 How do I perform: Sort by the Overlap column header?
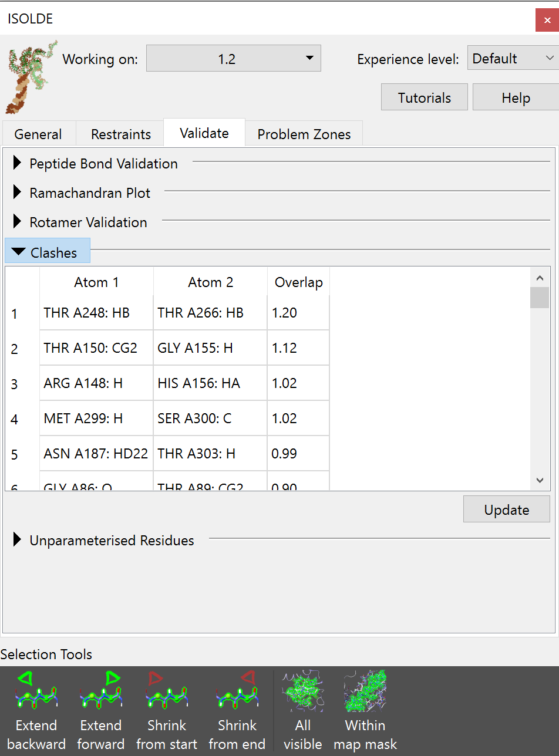click(x=298, y=282)
